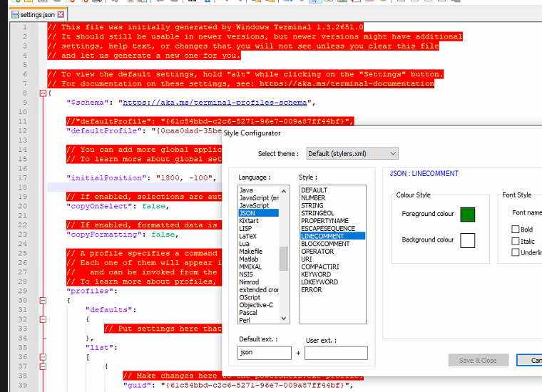Click line number 18 in the margin
The width and height of the screenshot is (542, 392).
click(x=23, y=187)
